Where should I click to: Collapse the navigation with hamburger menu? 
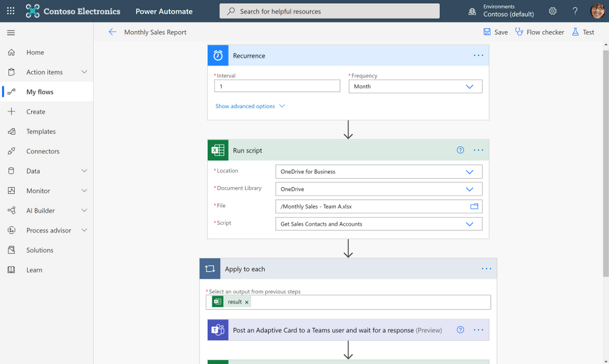pyautogui.click(x=10, y=33)
